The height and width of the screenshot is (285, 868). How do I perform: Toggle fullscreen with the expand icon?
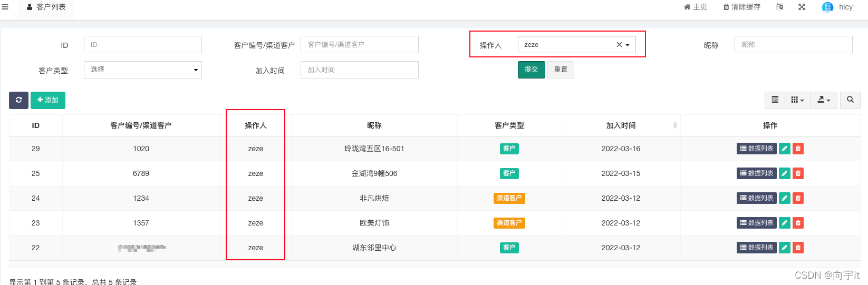click(802, 7)
